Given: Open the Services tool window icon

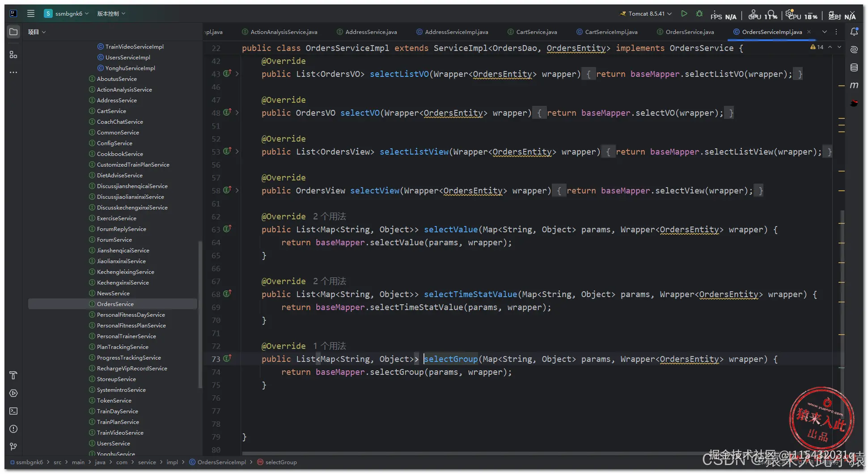Looking at the screenshot, I should 13,393.
